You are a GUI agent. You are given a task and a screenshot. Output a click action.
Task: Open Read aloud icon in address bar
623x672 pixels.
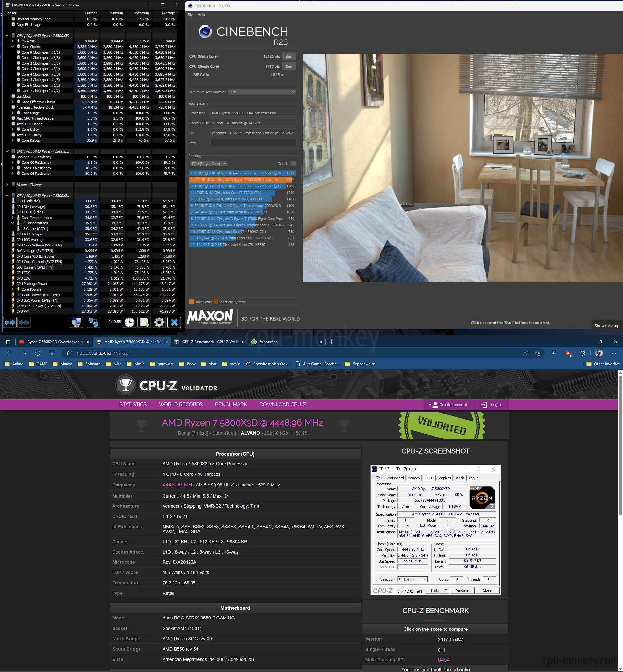[526, 353]
